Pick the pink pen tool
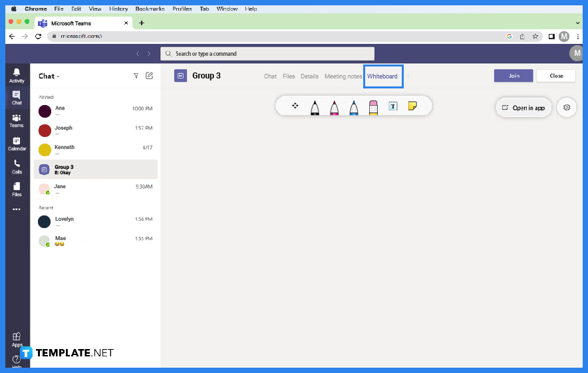 tap(334, 108)
